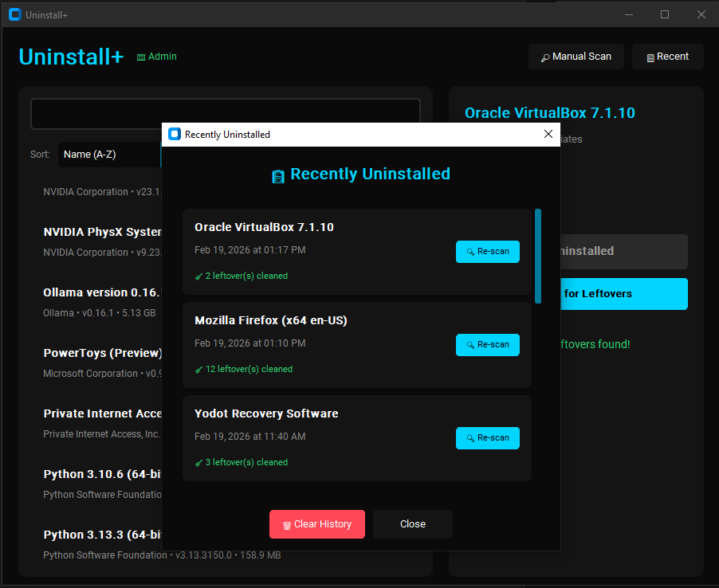Re-scan Mozilla Firefox (x64 en-US) leftovers

(487, 345)
